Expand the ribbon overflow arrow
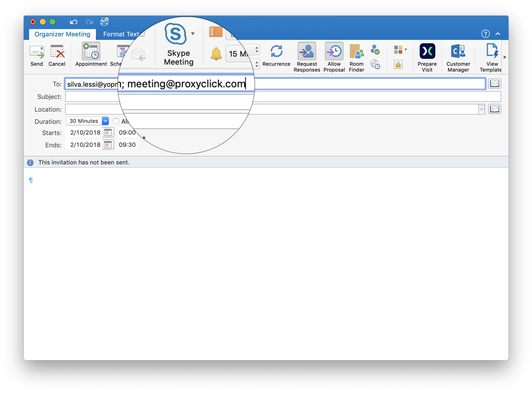Viewport: 532px width, 393px height. 505,57
